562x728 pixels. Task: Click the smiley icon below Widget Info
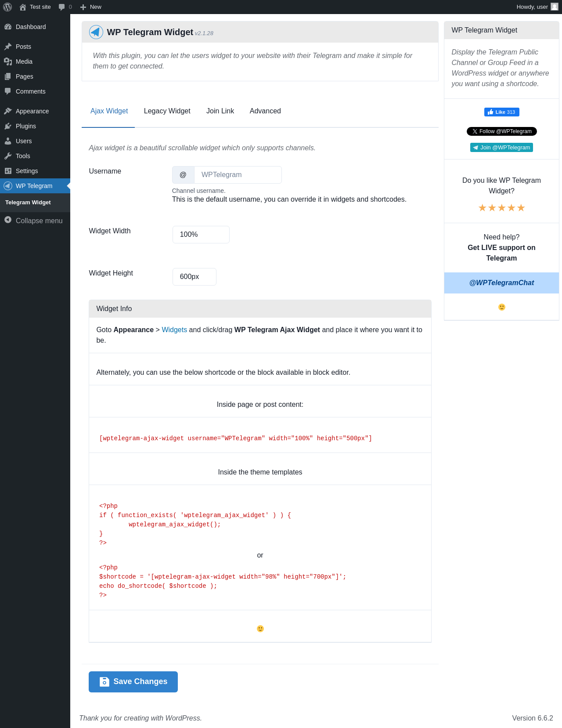[x=260, y=629]
